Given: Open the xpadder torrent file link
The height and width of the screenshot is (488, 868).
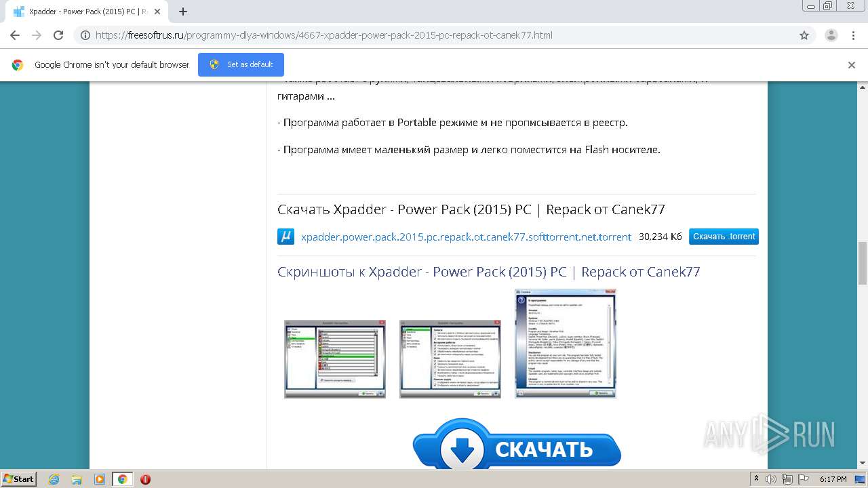Looking at the screenshot, I should [466, 237].
